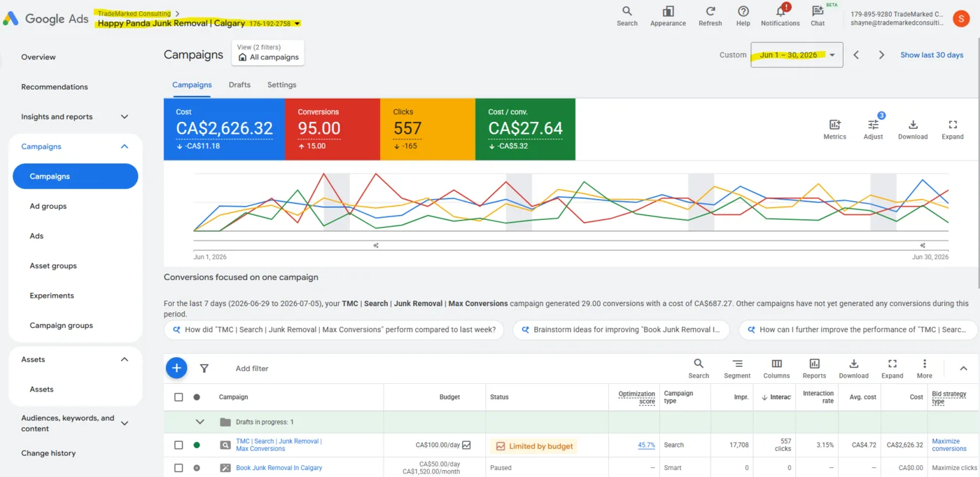This screenshot has height=477, width=980.
Task: Collapse the Assets sidebar section
Action: (125, 359)
